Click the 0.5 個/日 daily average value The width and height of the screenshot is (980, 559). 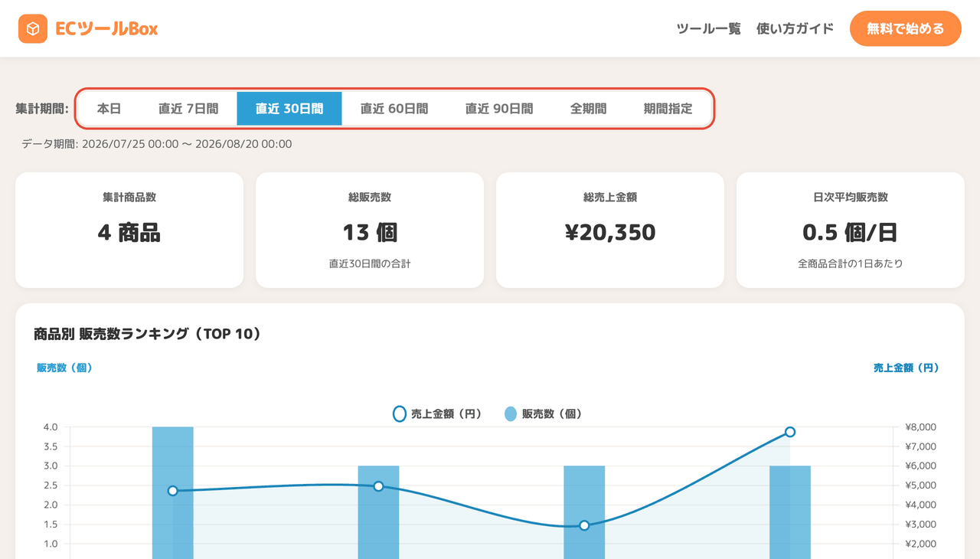pos(851,232)
